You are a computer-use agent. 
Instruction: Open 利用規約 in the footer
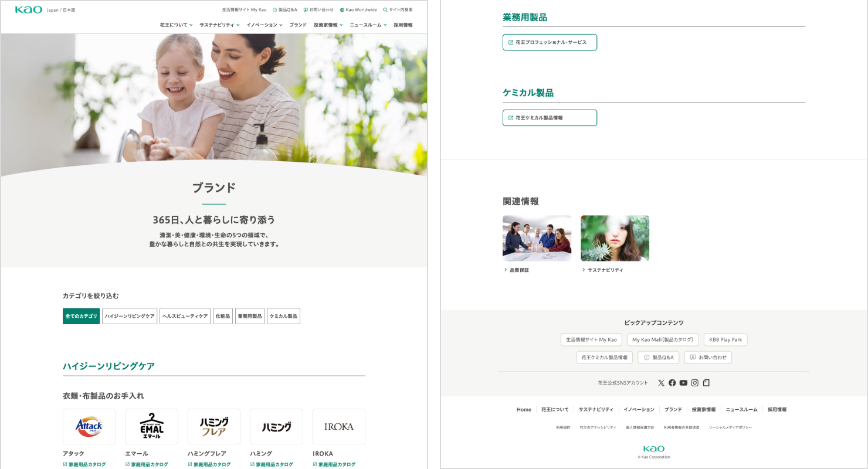click(563, 428)
